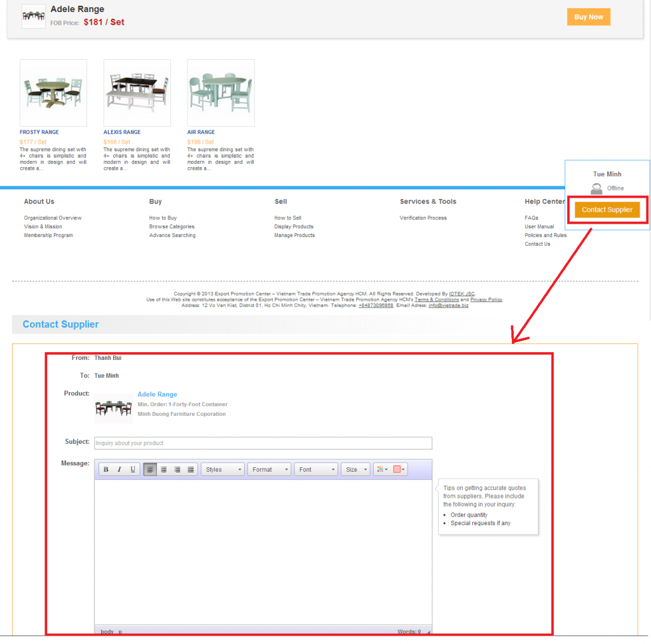Expand the Format dropdown
651x644 pixels.
coord(269,470)
